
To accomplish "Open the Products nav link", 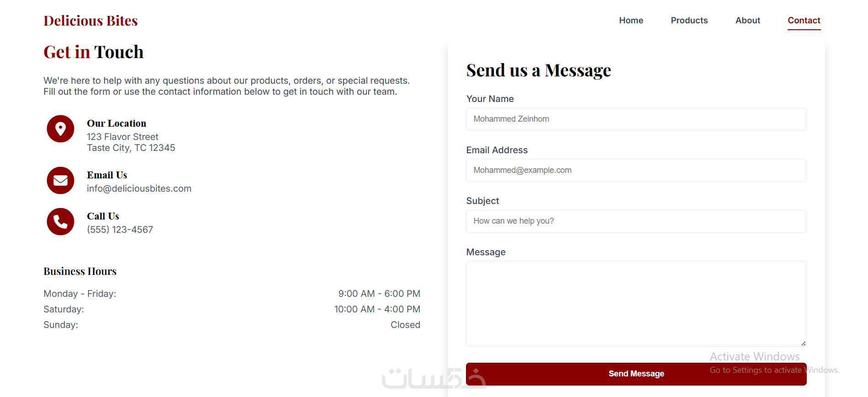I will [689, 20].
